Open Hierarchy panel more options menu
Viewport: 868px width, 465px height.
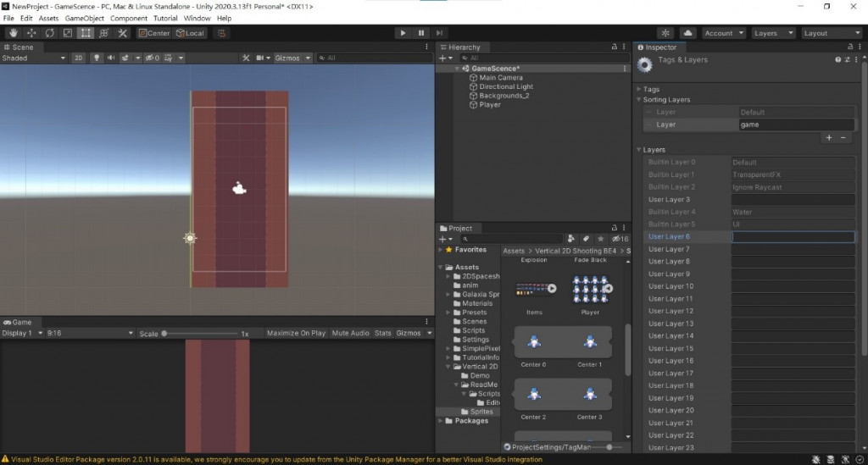coord(624,47)
